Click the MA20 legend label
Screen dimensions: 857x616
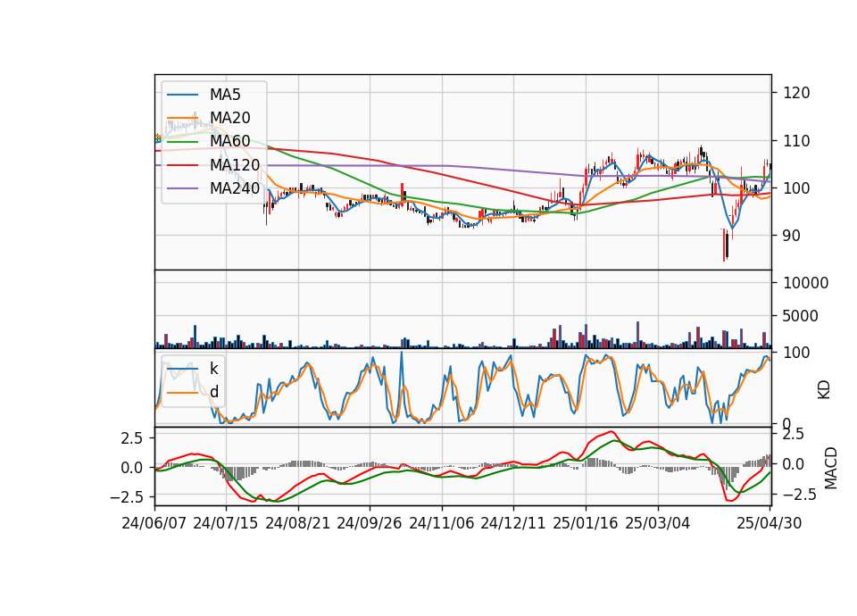pyautogui.click(x=229, y=118)
